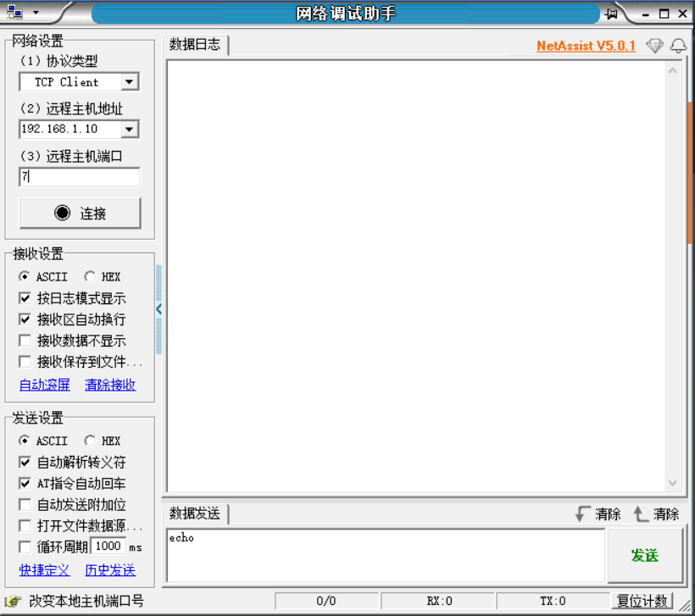Click the application icon in the top-left corner
The height and width of the screenshot is (616, 695).
tap(15, 12)
